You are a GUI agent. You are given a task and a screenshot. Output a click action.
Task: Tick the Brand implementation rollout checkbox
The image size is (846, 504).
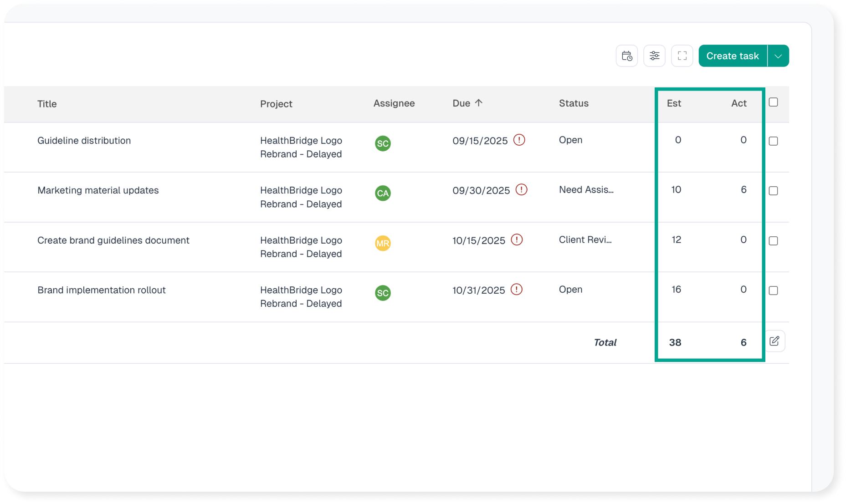(x=773, y=290)
